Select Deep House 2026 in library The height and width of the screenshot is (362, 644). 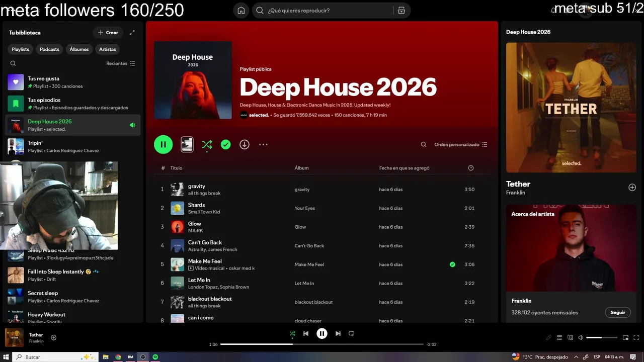pyautogui.click(x=73, y=125)
